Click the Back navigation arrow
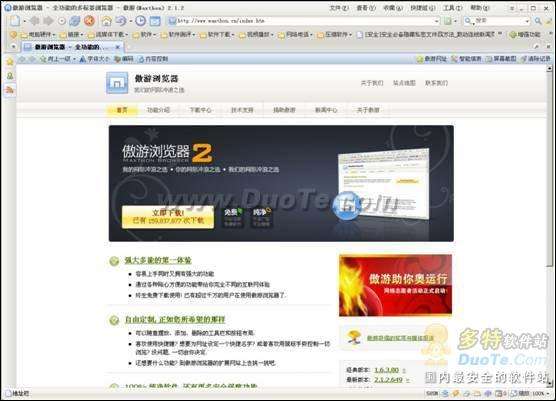556x401 pixels. point(35,21)
